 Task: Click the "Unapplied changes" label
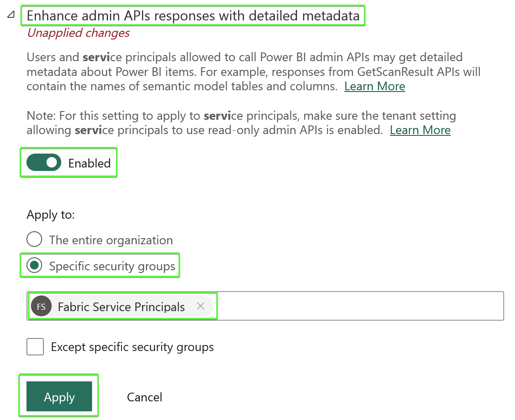[x=78, y=33]
